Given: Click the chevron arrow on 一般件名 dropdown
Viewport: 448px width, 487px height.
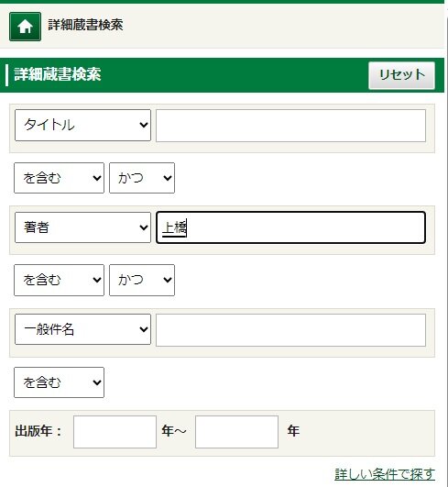Looking at the screenshot, I should pyautogui.click(x=143, y=329).
